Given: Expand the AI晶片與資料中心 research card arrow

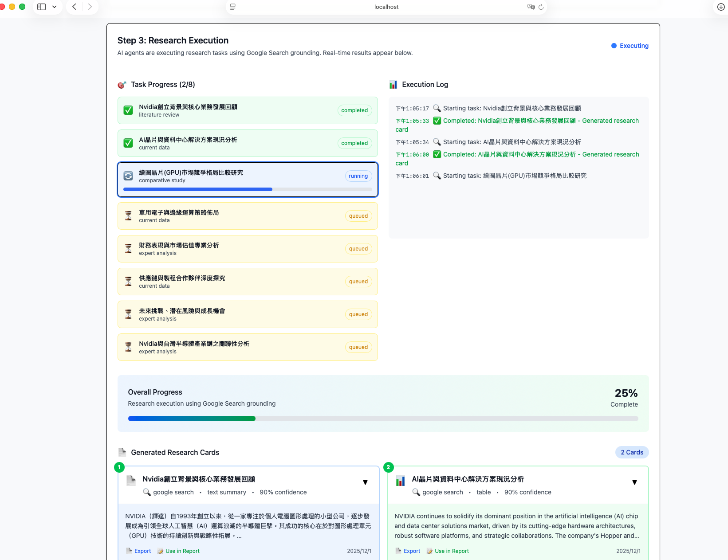Looking at the screenshot, I should pos(634,482).
